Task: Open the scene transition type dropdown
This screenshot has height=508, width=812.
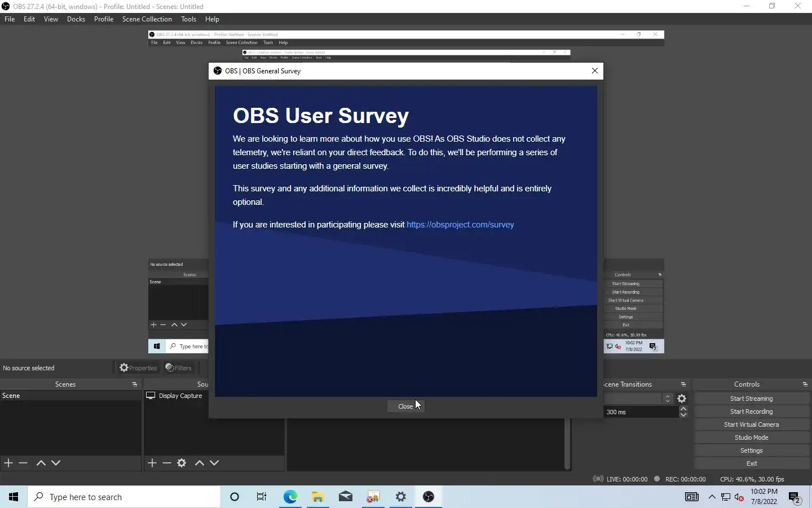Action: coord(639,398)
